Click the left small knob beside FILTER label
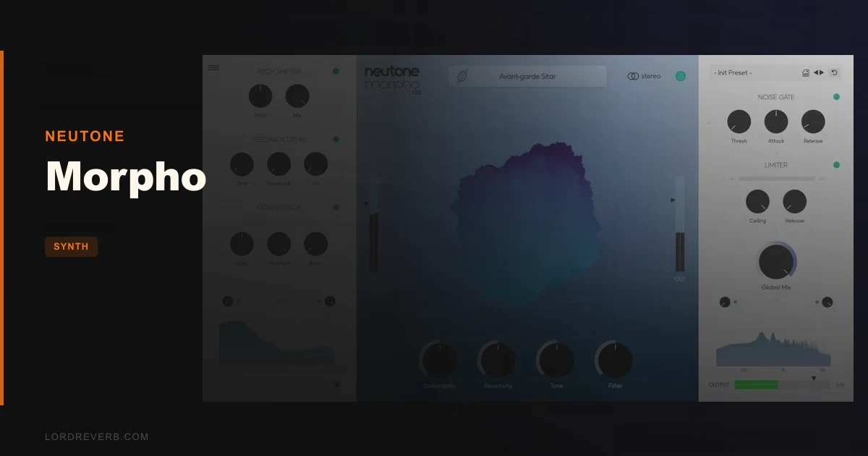 coord(228,301)
